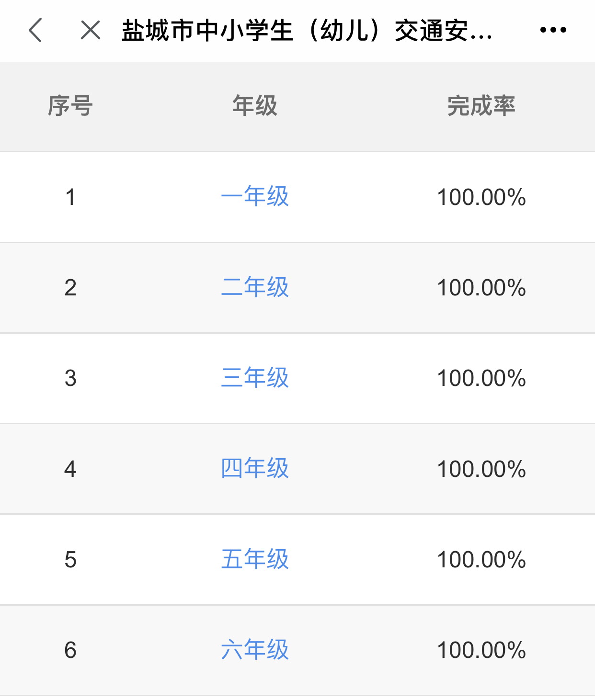595x700 pixels.
Task: Select row number 1 cell
Action: pos(70,197)
